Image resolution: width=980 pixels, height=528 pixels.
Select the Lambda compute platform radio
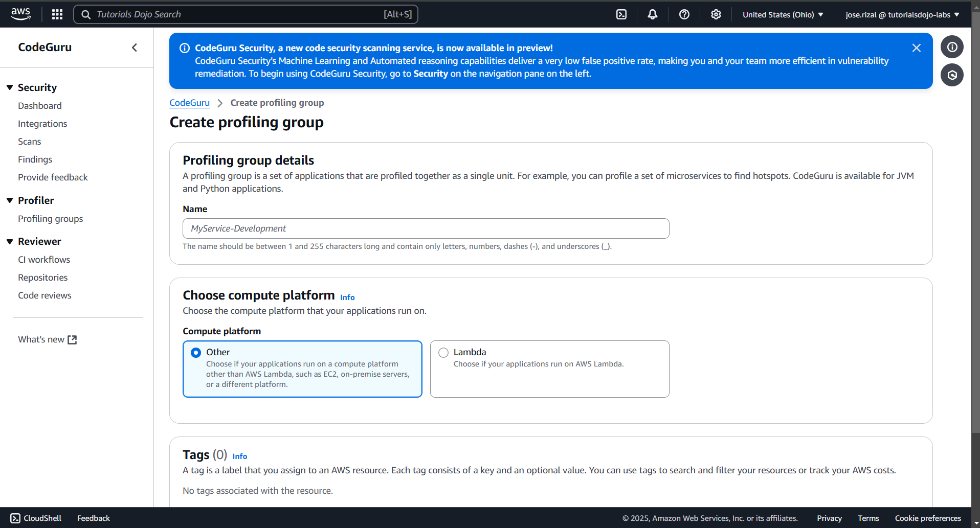[x=443, y=353]
